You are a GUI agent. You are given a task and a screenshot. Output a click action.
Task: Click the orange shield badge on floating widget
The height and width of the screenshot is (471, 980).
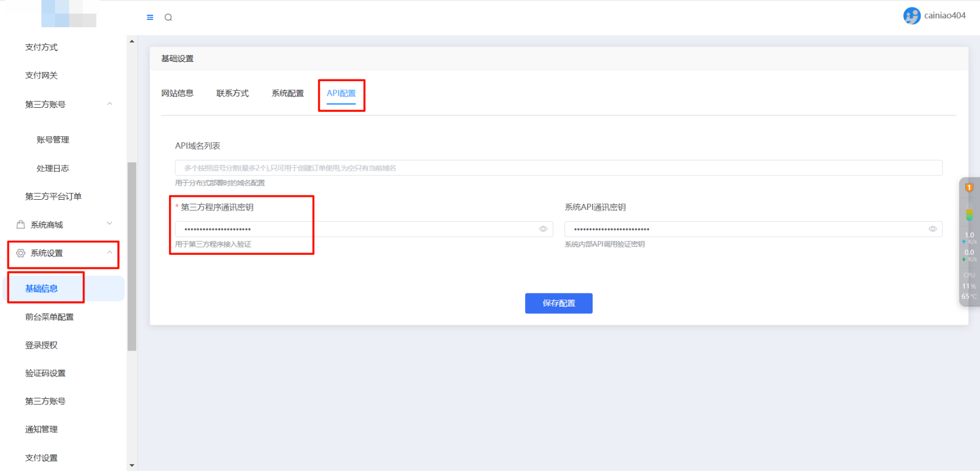tap(969, 188)
